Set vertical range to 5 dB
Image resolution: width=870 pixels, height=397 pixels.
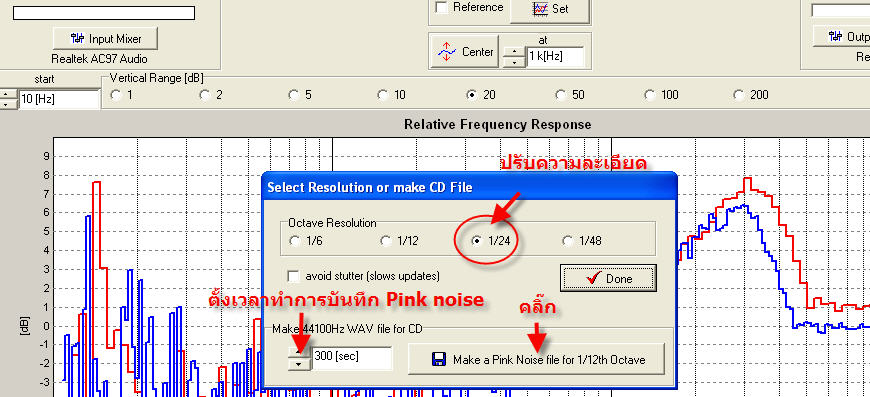294,95
